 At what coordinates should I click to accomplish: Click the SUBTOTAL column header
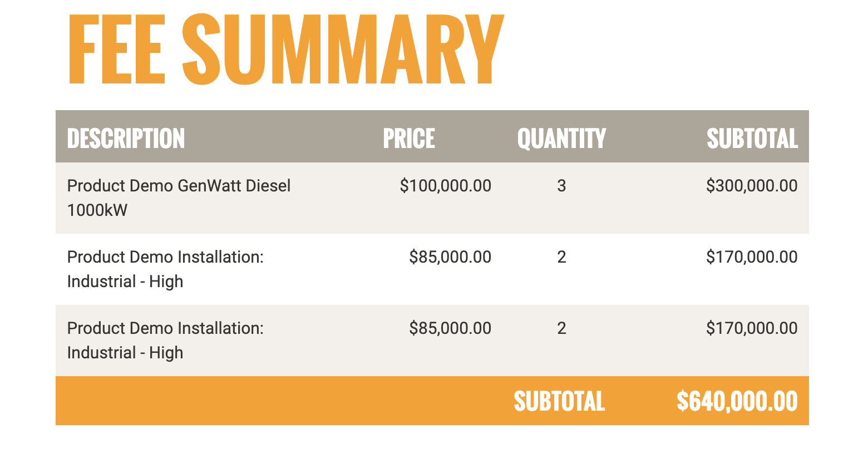[x=752, y=138]
